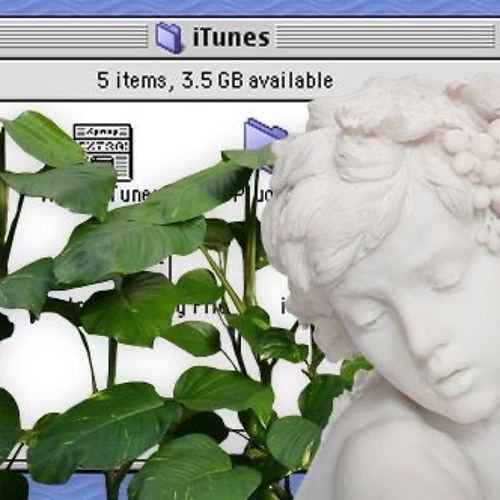The image size is (500, 500).
Task: Select the newspaper-style document icon
Action: [103, 152]
